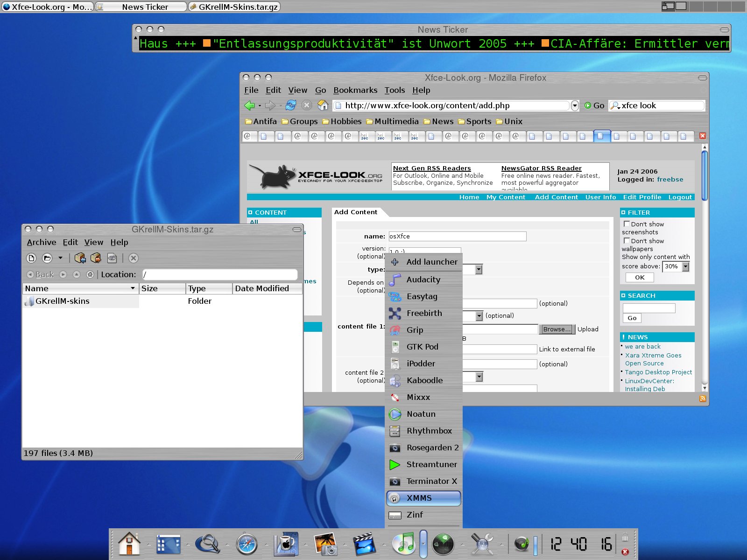Launch the compass browser dock icon
Screen dimensions: 747x560
[247, 544]
